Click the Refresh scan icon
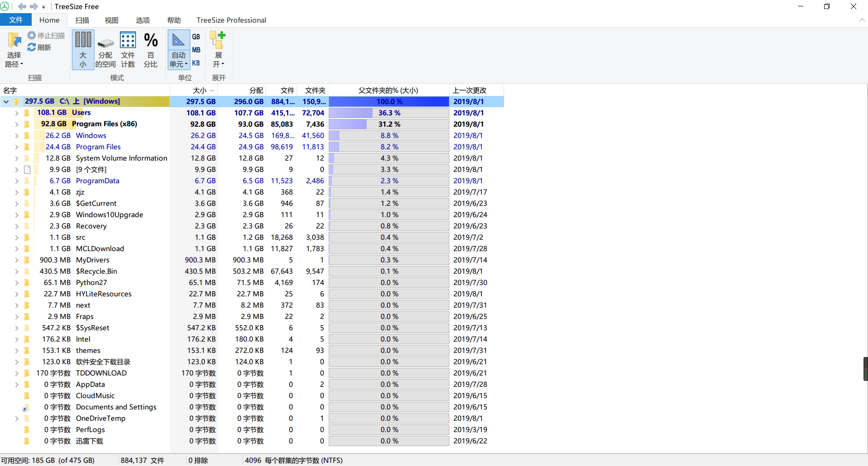Screen dimensions: 868x466 coord(32,48)
